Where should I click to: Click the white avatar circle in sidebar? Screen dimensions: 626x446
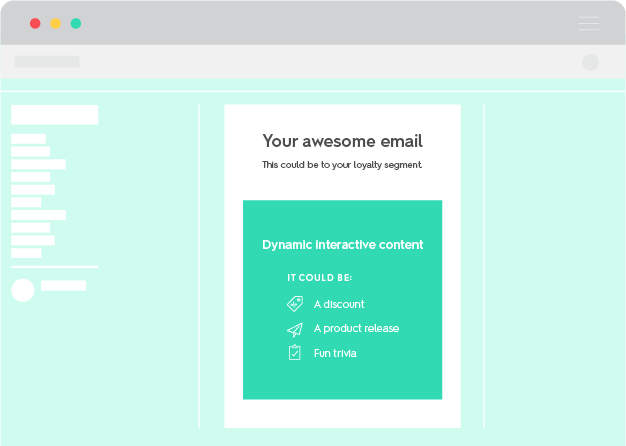click(x=23, y=290)
